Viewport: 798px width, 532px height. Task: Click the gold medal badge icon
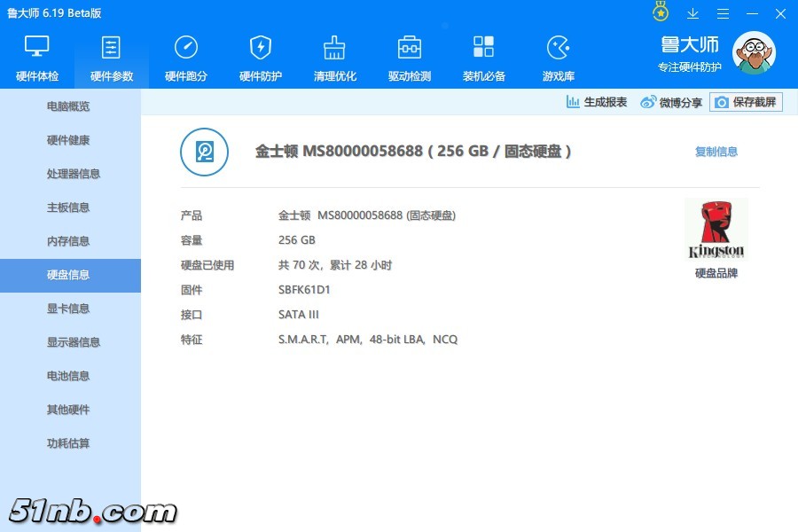[661, 12]
